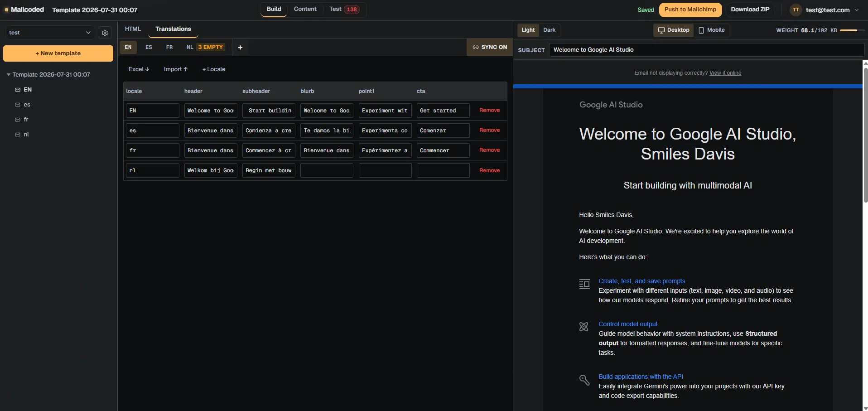Click the prompts list icon in email preview

pos(584,284)
